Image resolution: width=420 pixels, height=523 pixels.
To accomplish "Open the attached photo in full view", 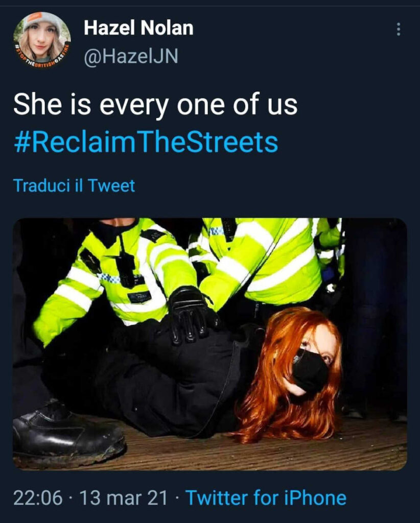I will coord(210,344).
